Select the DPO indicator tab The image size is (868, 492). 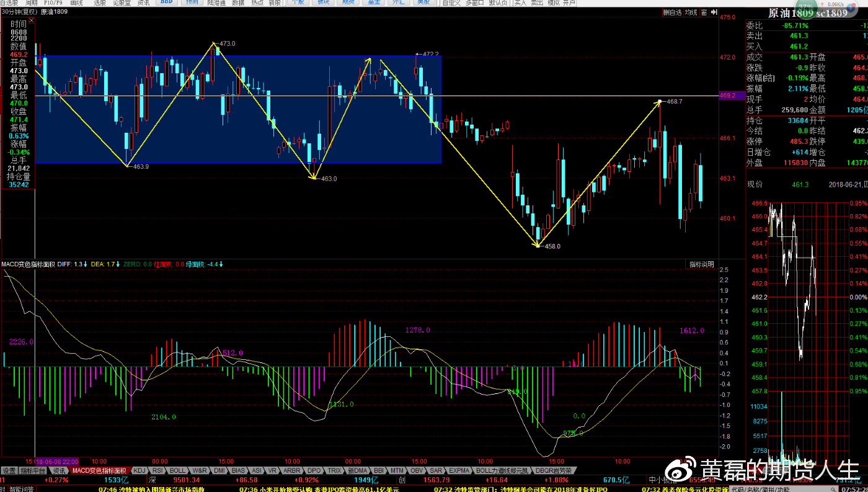coord(314,471)
